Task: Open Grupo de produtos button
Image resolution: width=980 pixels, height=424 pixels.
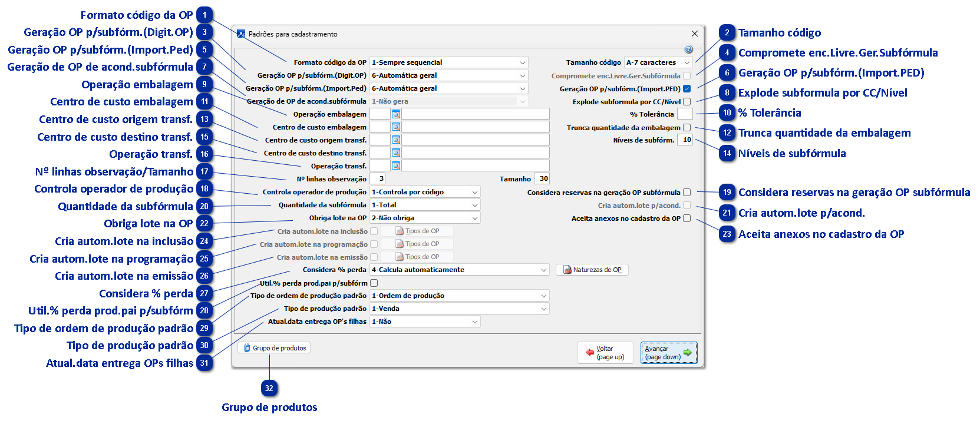Action: [x=274, y=348]
